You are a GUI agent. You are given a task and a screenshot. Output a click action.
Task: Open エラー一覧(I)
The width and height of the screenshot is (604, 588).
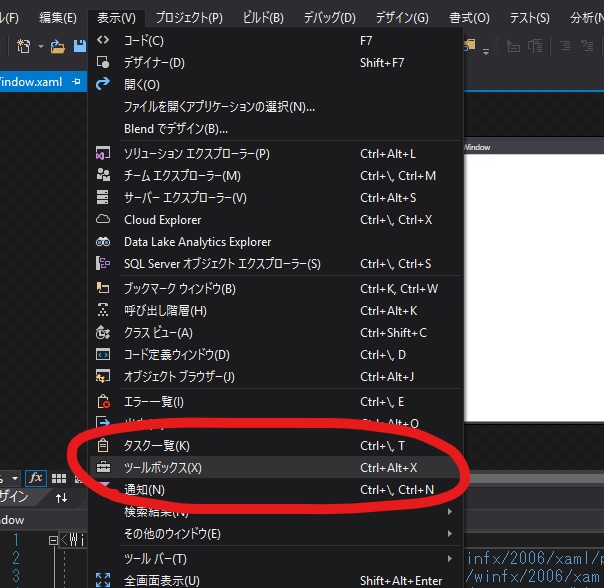(275, 402)
